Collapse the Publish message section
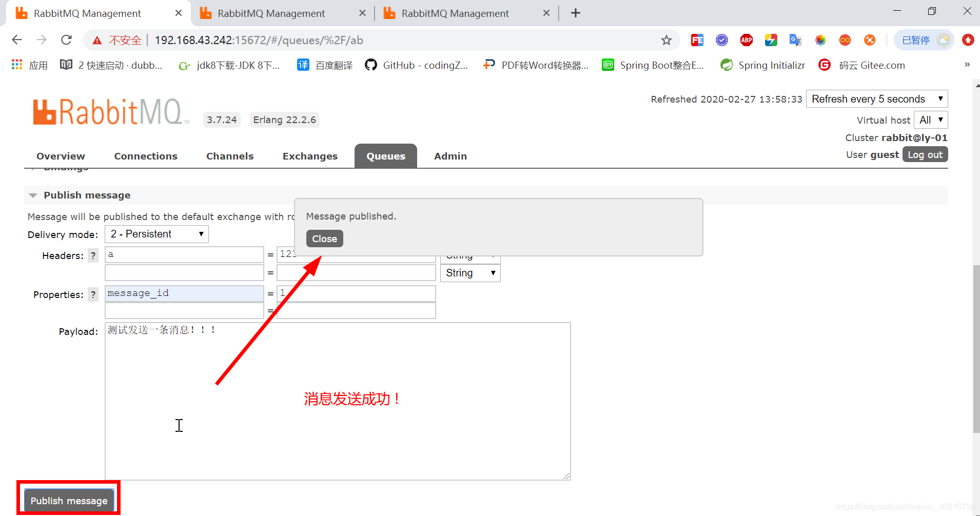Image resolution: width=980 pixels, height=516 pixels. pyautogui.click(x=86, y=195)
